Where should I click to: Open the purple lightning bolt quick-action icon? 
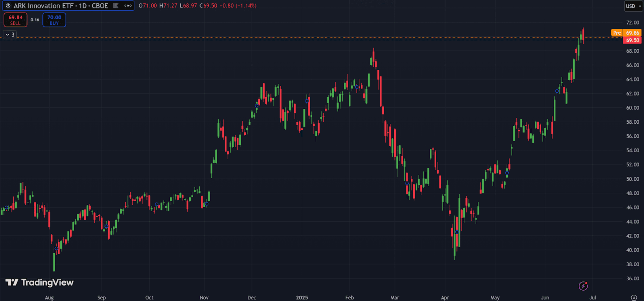click(x=583, y=286)
